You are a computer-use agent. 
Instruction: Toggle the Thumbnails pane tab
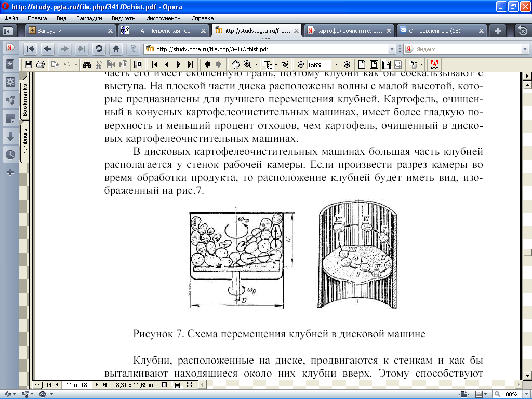coord(25,142)
